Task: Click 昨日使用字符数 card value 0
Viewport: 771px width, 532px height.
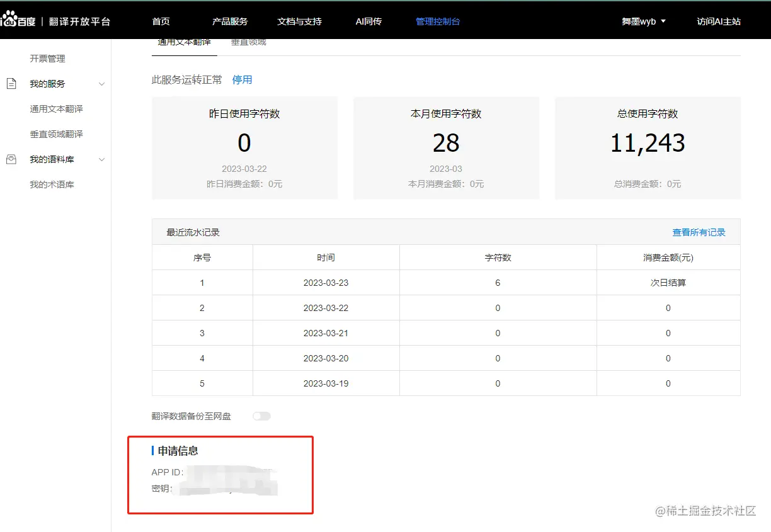Action: (244, 144)
